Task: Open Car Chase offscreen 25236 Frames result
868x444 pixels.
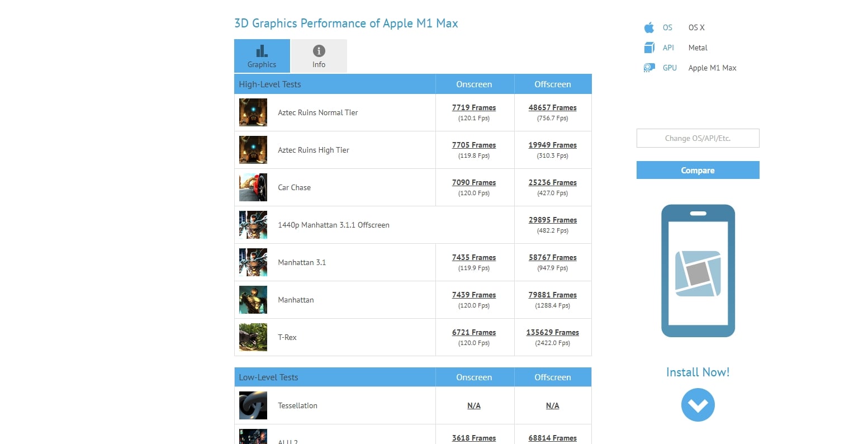Action: pos(552,182)
